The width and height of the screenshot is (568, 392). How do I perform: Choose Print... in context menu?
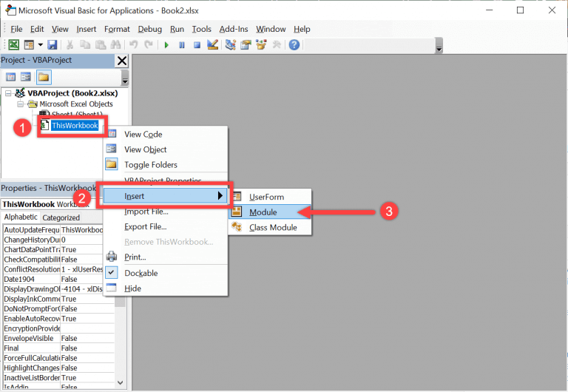[x=166, y=257]
